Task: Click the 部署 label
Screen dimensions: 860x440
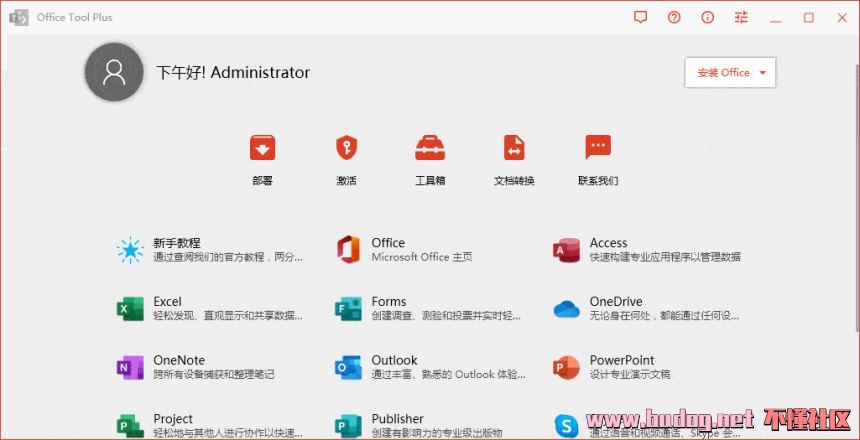Action: point(262,180)
